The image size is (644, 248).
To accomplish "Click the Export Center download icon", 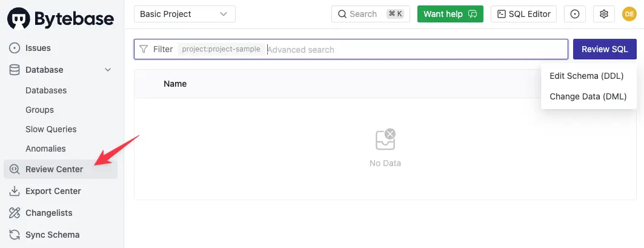I will (x=15, y=191).
